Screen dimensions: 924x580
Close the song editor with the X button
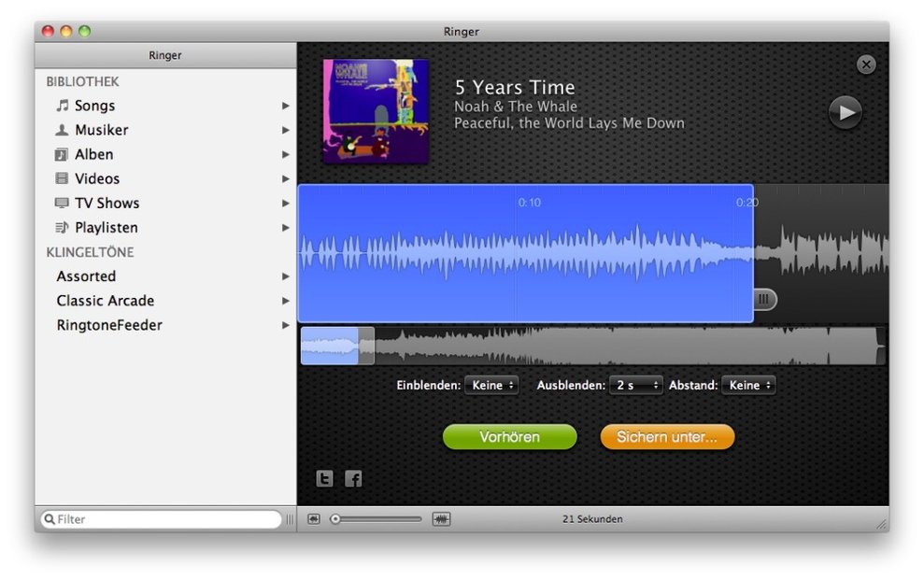point(866,64)
